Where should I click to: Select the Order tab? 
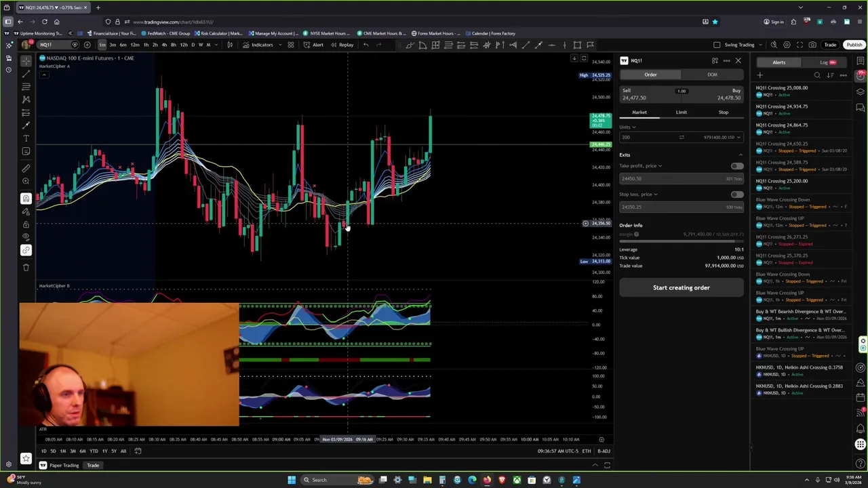650,75
